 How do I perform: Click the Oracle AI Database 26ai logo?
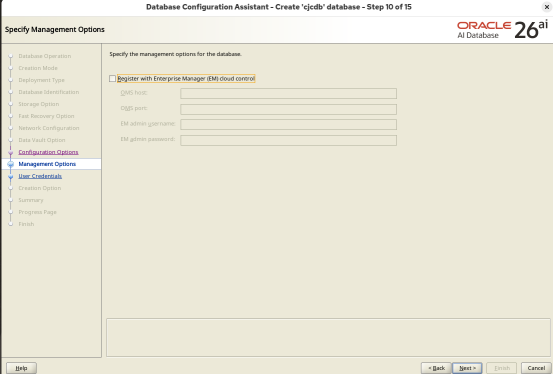[502, 30]
